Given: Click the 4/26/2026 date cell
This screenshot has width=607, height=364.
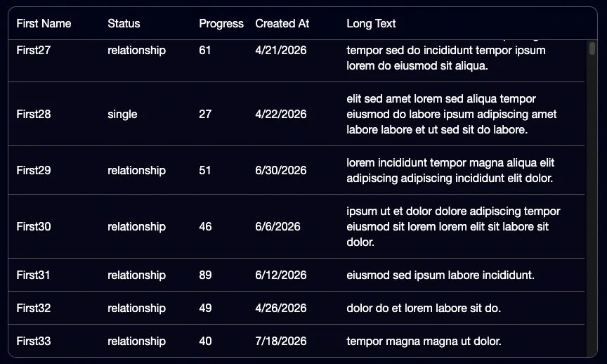Looking at the screenshot, I should pos(280,308).
